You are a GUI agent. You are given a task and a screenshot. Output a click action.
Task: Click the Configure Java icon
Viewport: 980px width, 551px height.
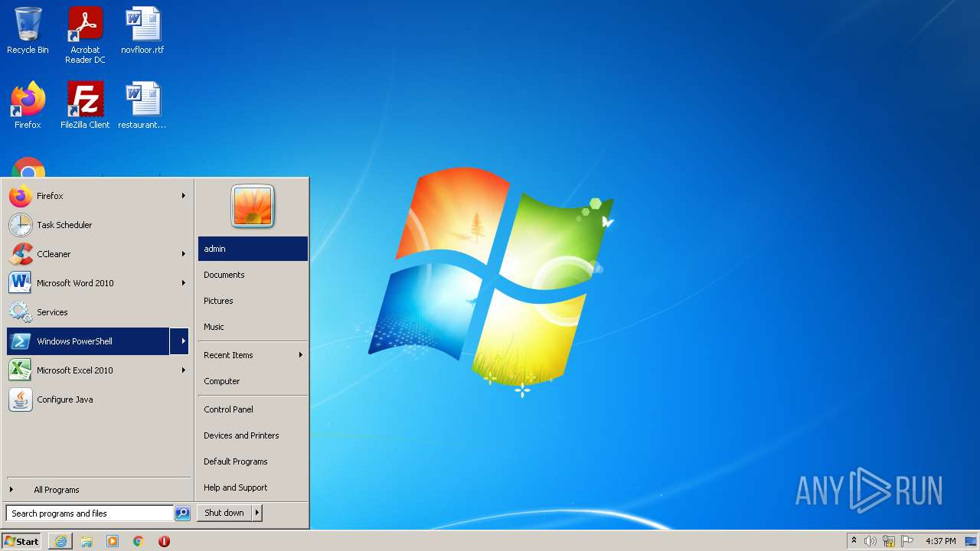click(21, 399)
